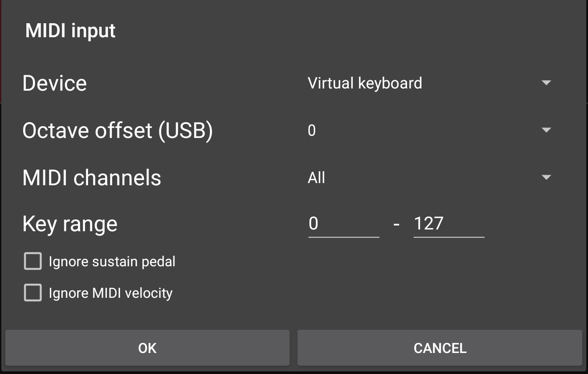This screenshot has width=588, height=374.
Task: Click the Ignore sustain pedal label text
Action: click(x=112, y=262)
